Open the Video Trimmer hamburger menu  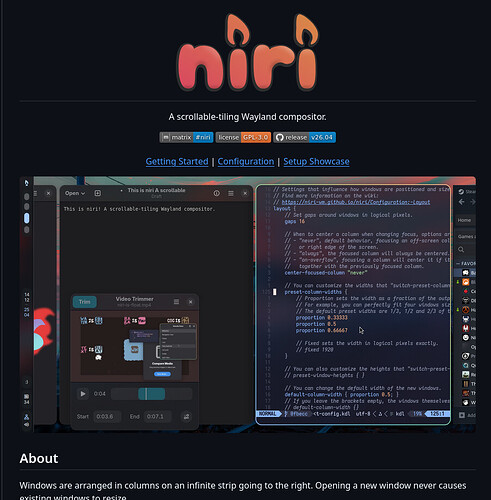point(176,302)
